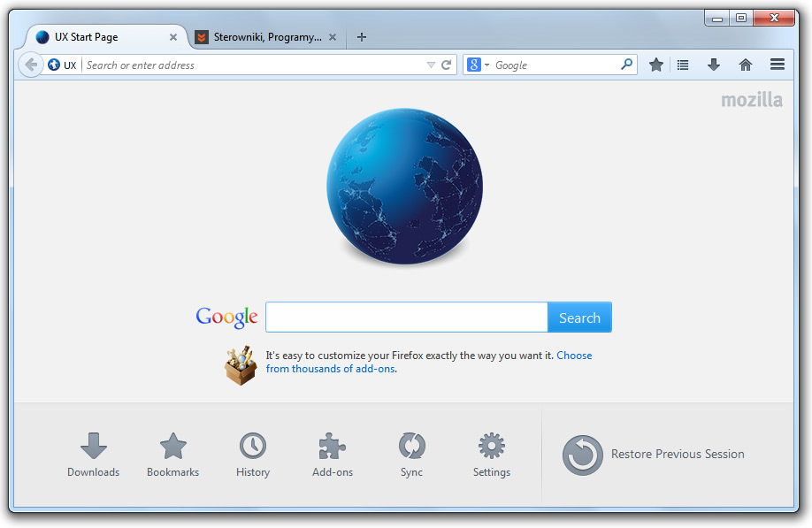The width and height of the screenshot is (812, 528).
Task: Open the address bar history dropdown arrow
Action: coord(431,65)
